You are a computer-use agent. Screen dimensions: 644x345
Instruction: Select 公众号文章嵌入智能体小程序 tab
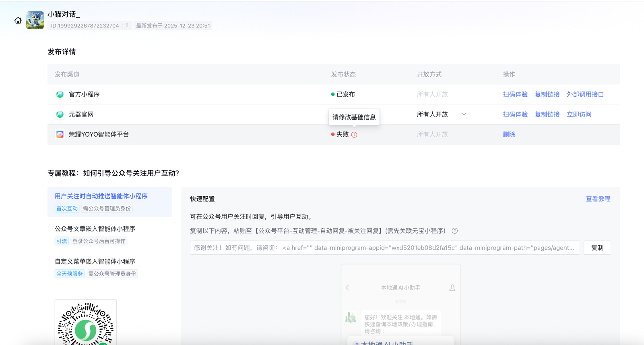click(95, 229)
